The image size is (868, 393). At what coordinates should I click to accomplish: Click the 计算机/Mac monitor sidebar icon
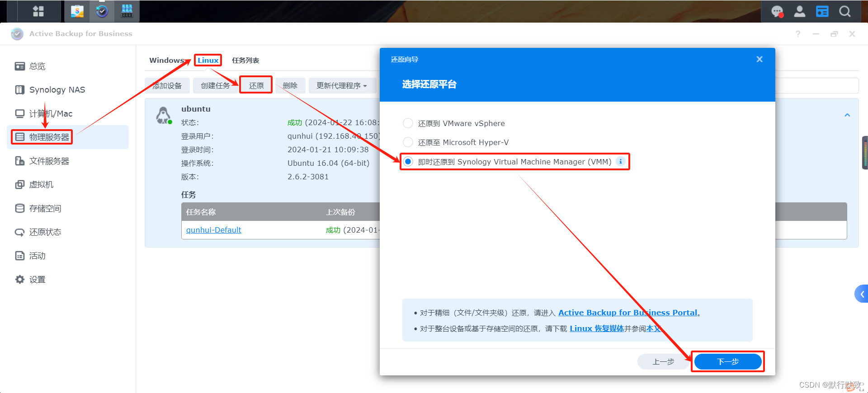(x=20, y=113)
